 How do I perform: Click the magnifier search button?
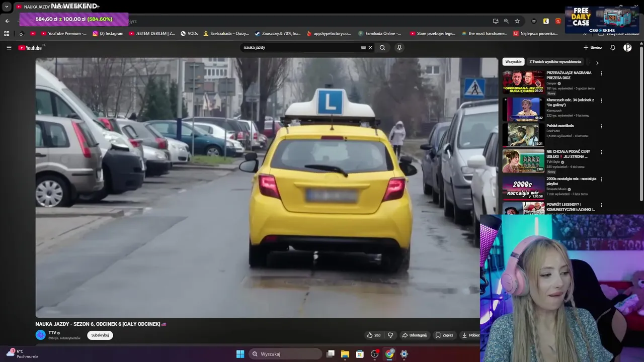pos(382,48)
